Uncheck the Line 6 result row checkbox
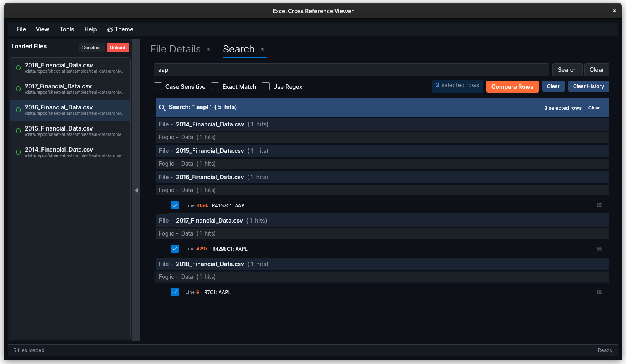 pos(175,292)
